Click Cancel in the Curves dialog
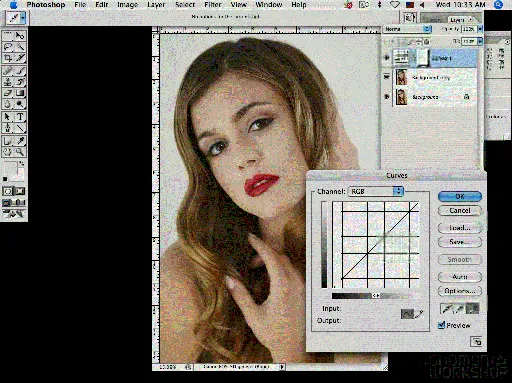Viewport: 512px width, 383px height. click(x=460, y=210)
